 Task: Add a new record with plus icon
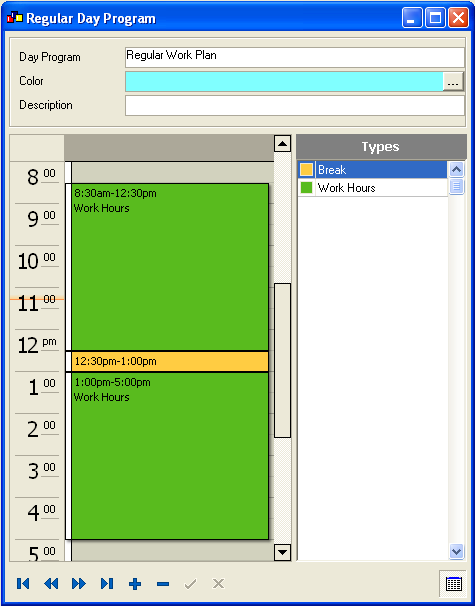point(135,584)
